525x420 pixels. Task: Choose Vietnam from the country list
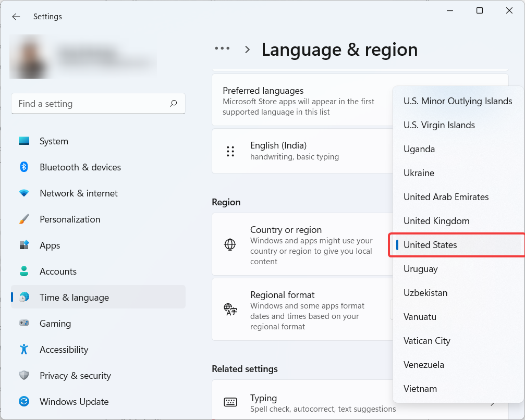coord(458,389)
